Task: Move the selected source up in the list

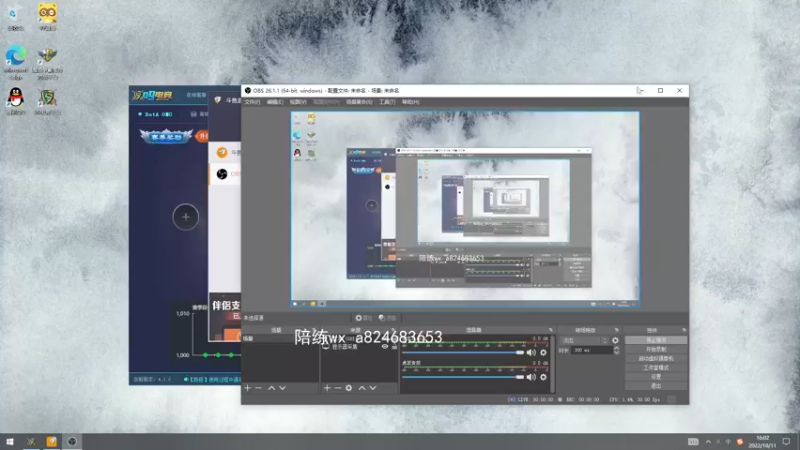Action: pyautogui.click(x=362, y=388)
